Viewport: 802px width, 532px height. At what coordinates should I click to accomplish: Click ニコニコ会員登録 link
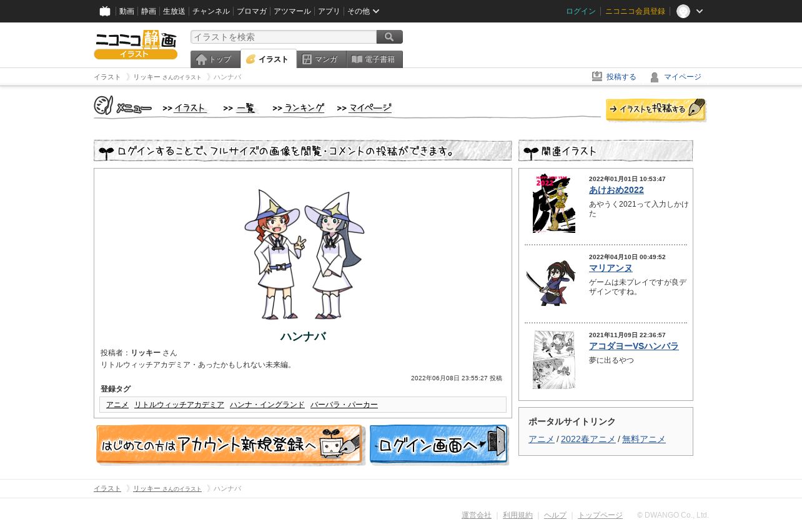[x=635, y=11]
